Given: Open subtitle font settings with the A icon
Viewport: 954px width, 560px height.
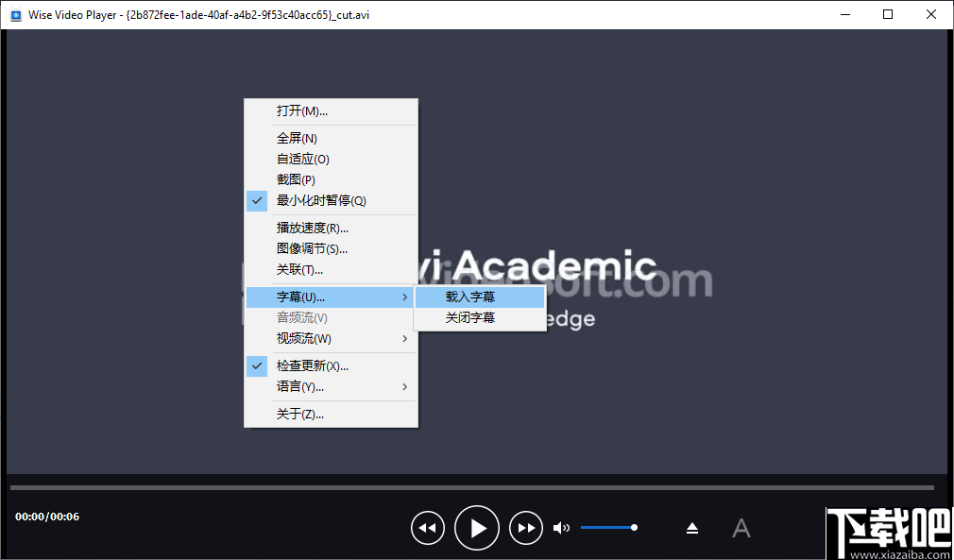Looking at the screenshot, I should 741,527.
